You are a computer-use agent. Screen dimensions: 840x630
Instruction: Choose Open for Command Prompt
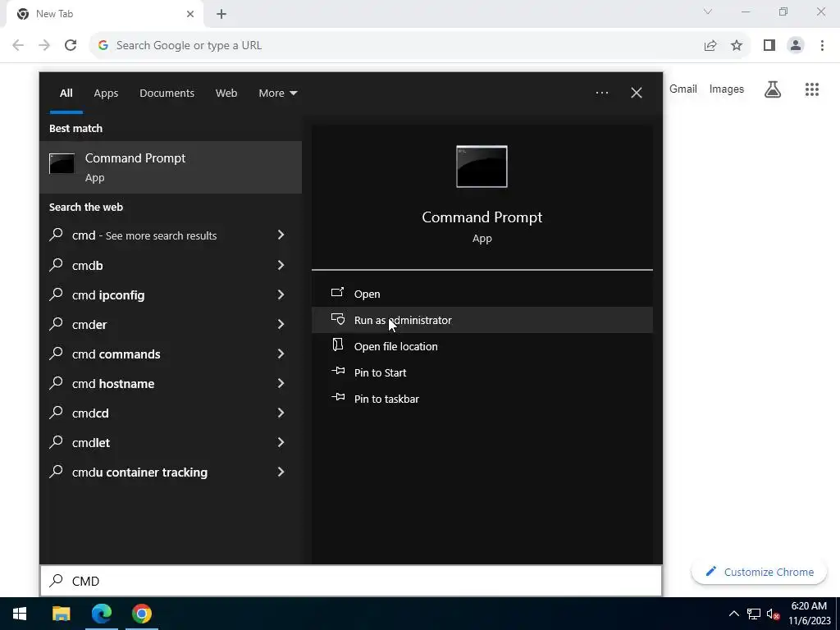tap(482, 294)
